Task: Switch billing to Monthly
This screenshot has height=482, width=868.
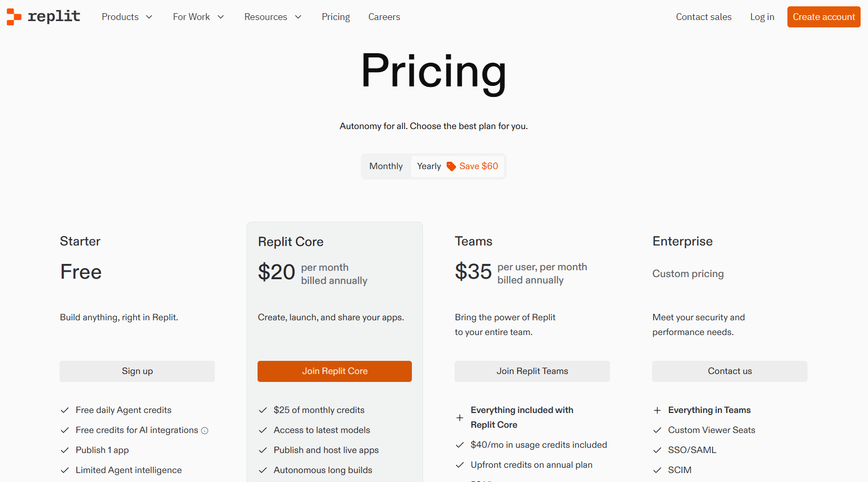Action: click(386, 166)
